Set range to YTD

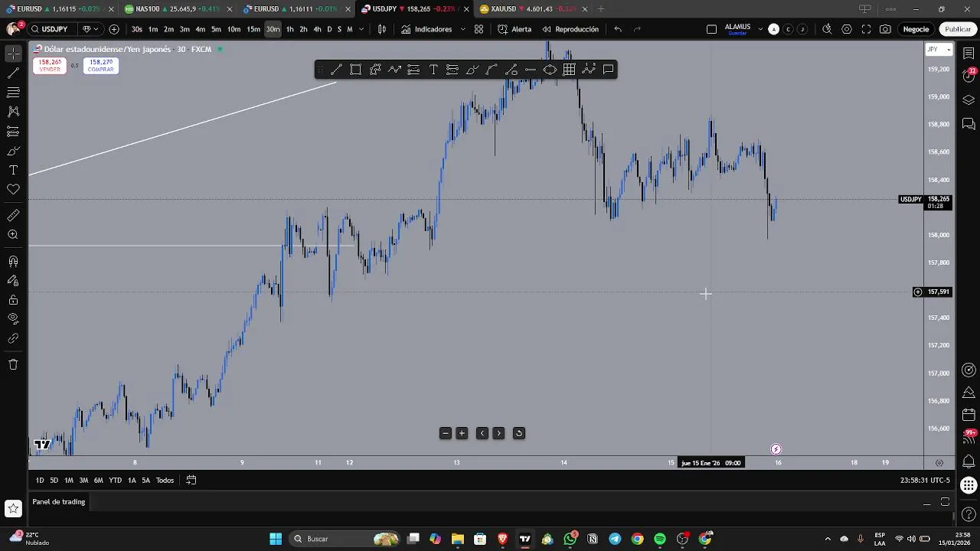click(x=115, y=481)
